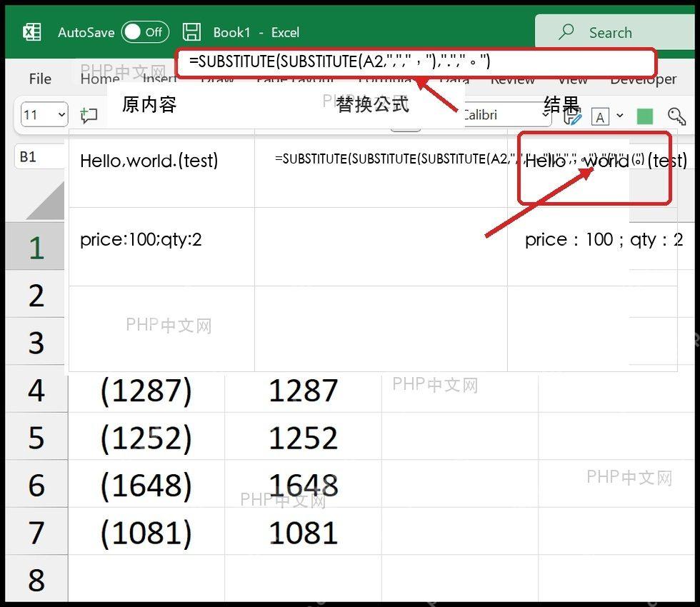
Task: Click the cell text Hello,world.(test)
Action: click(x=149, y=161)
